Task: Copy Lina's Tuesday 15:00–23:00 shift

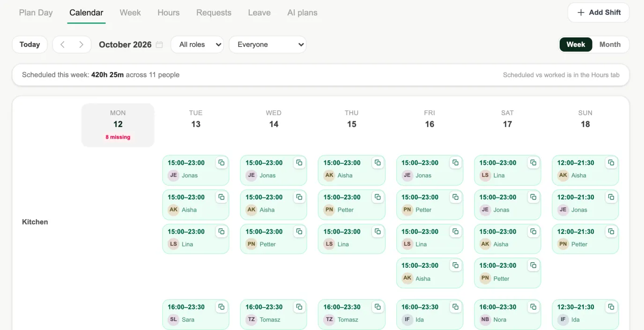Action: [222, 232]
